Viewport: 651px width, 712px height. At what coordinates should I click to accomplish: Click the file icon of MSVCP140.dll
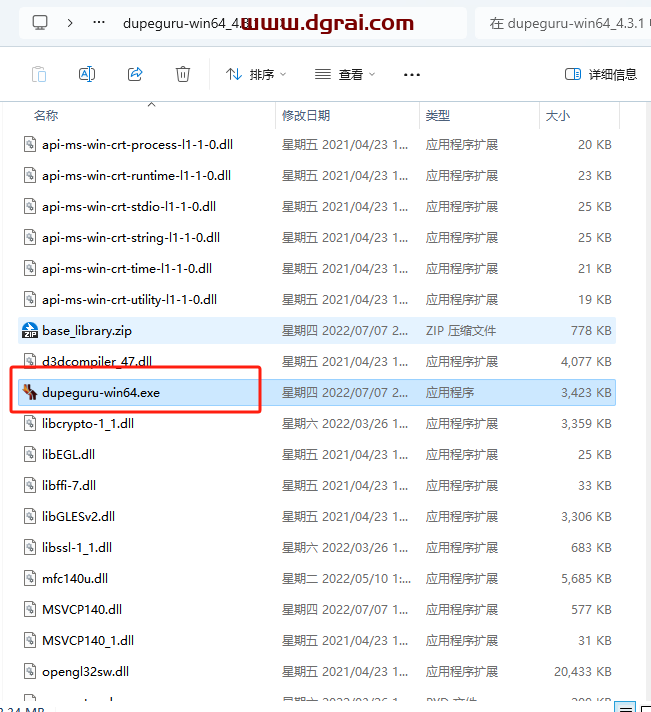coord(30,609)
